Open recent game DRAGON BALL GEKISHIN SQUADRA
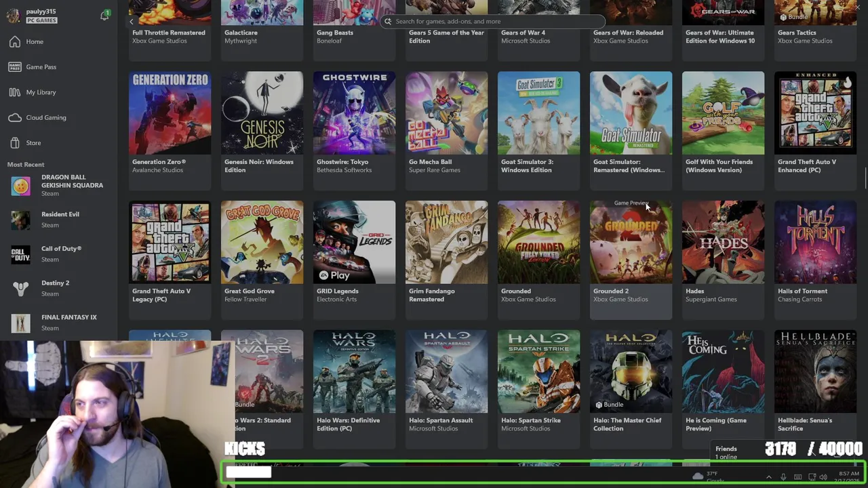 [x=58, y=186]
